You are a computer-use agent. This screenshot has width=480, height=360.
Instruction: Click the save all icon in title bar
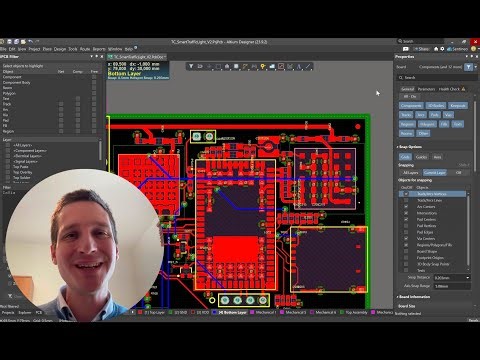pyautogui.click(x=16, y=42)
